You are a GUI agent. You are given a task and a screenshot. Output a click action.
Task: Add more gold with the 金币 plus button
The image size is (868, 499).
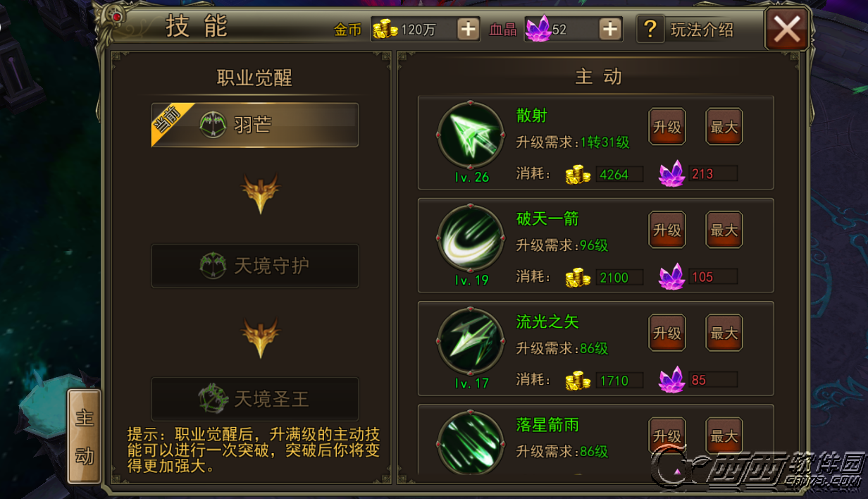[468, 29]
